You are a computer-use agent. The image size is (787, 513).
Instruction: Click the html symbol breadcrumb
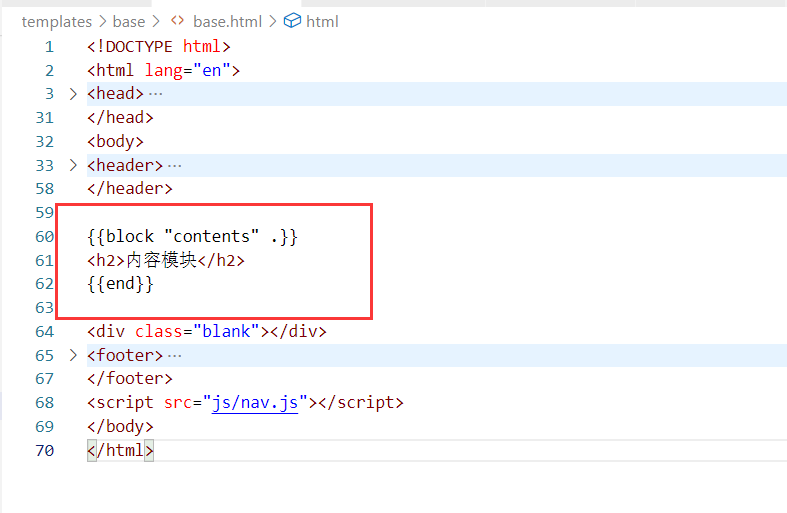coord(322,22)
